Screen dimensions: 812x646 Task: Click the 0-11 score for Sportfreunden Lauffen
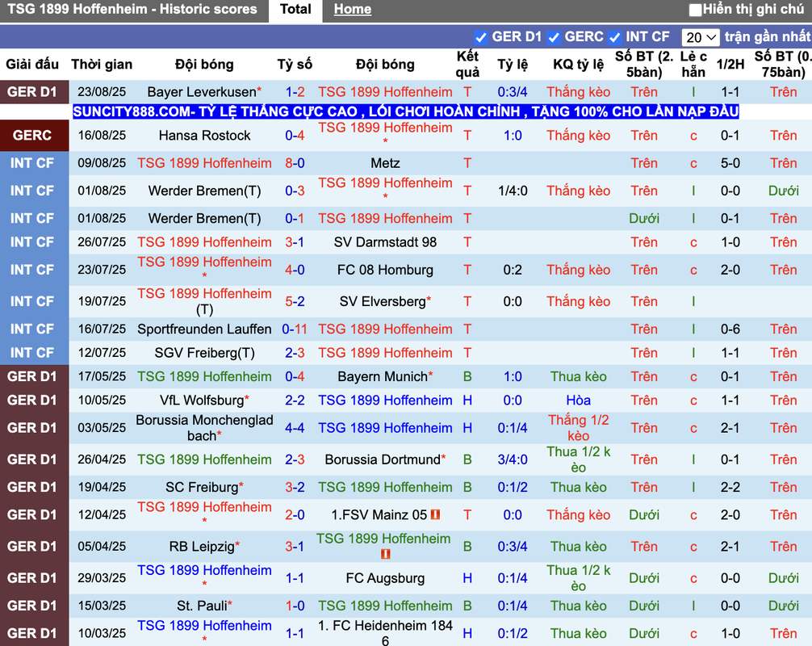295,329
